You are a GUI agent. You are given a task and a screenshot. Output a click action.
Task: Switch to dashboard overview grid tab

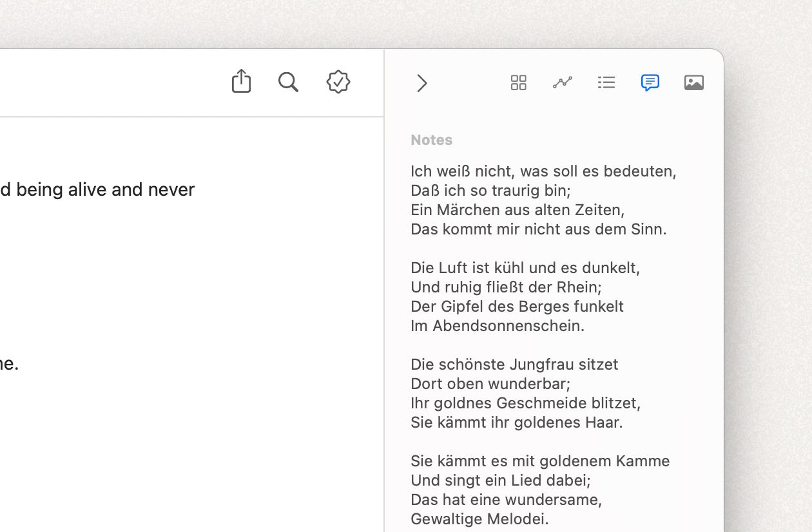pos(519,82)
